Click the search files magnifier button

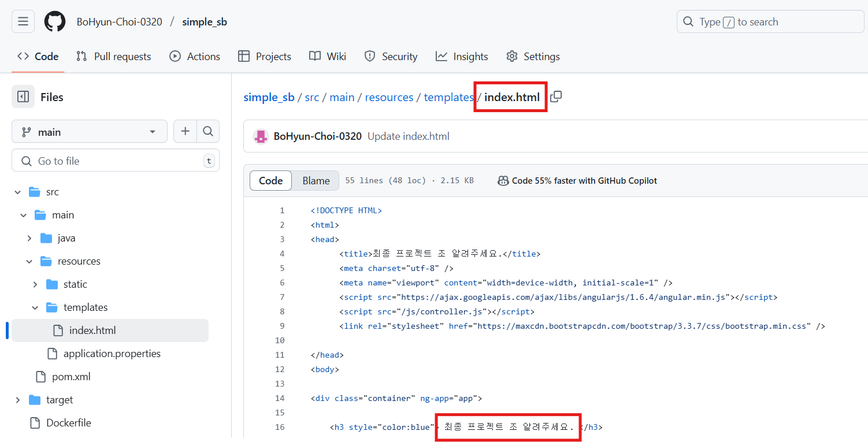pyautogui.click(x=208, y=132)
